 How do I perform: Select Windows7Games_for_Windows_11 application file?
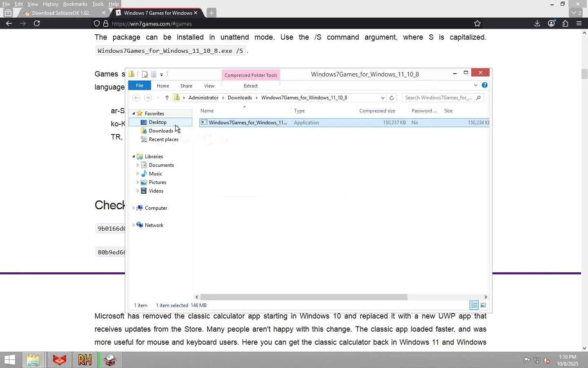coord(344,123)
